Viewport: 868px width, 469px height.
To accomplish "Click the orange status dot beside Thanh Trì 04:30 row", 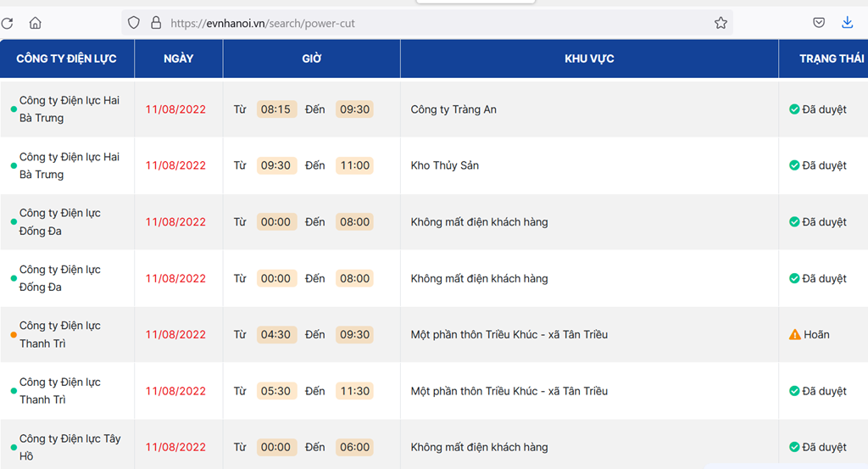I will (x=14, y=334).
